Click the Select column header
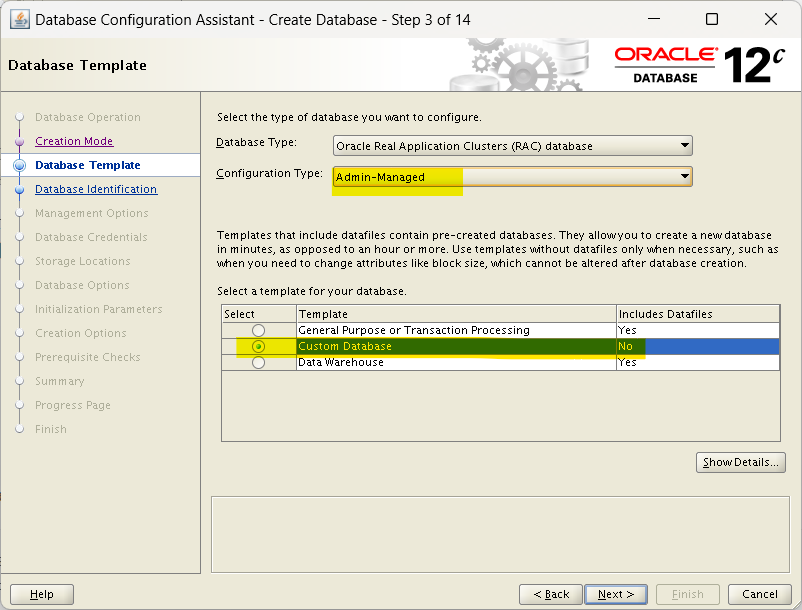The width and height of the screenshot is (802, 610). (259, 314)
